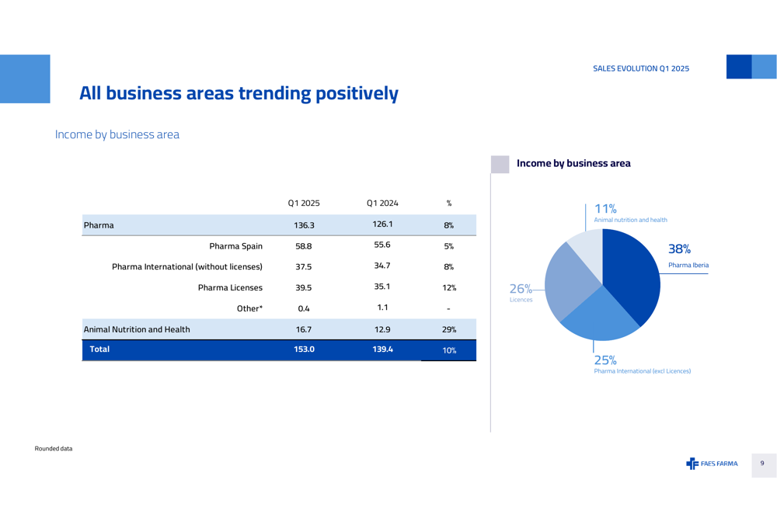Click the value 136.3 in Pharma row
The width and height of the screenshot is (777, 532).
coord(304,225)
